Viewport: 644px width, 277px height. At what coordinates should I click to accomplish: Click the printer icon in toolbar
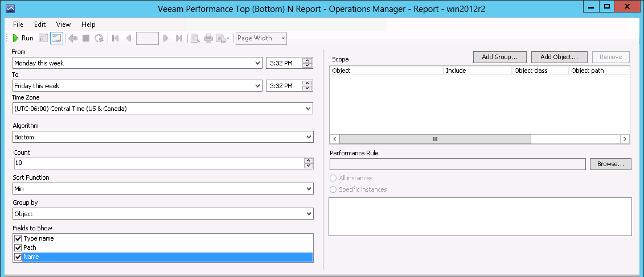point(208,38)
